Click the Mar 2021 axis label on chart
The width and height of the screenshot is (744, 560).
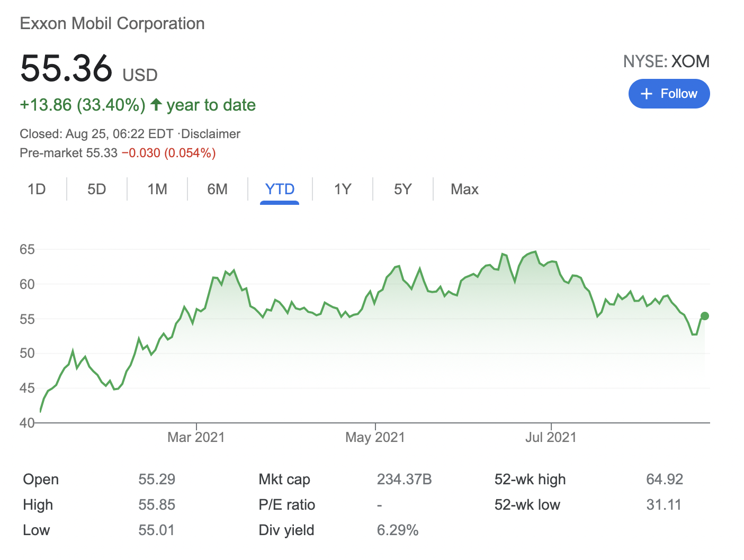click(x=195, y=437)
